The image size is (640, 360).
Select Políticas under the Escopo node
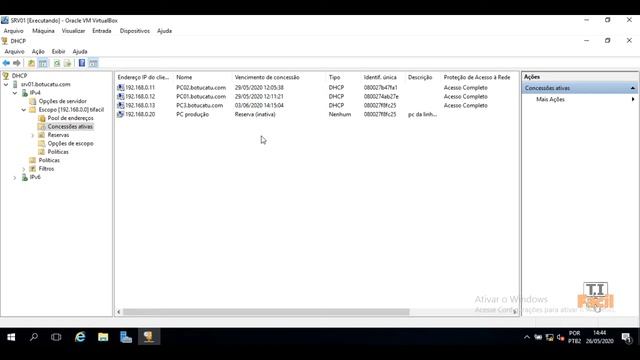coord(58,152)
